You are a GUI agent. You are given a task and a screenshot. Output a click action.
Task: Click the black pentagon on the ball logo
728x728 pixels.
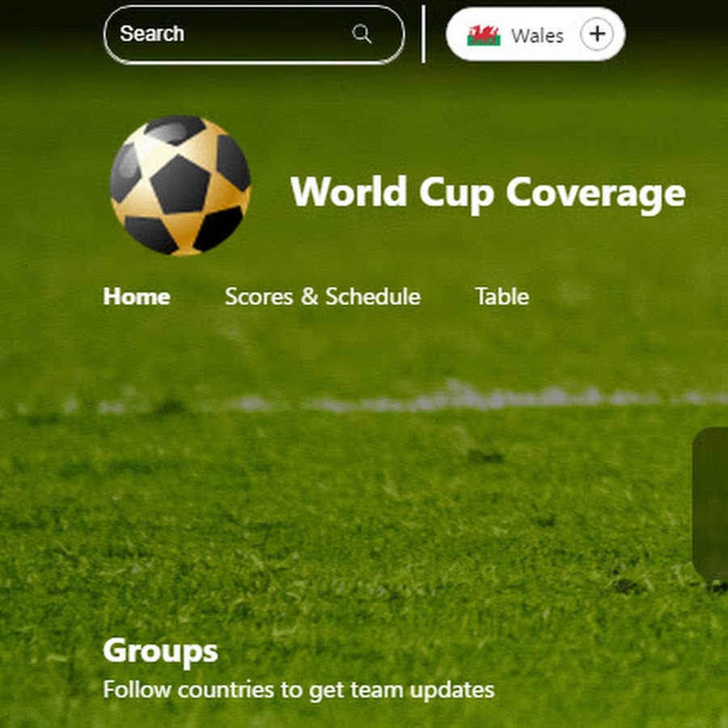pyautogui.click(x=180, y=184)
